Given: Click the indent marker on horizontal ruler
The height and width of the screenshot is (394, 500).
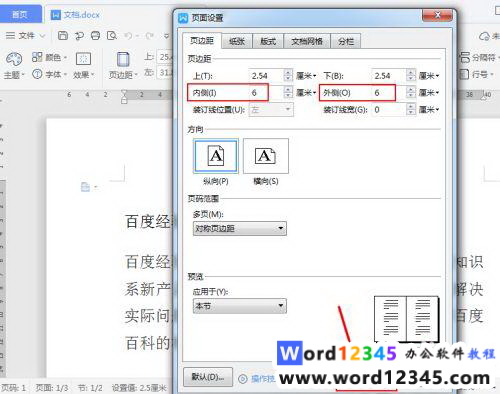Looking at the screenshot, I should 124,96.
